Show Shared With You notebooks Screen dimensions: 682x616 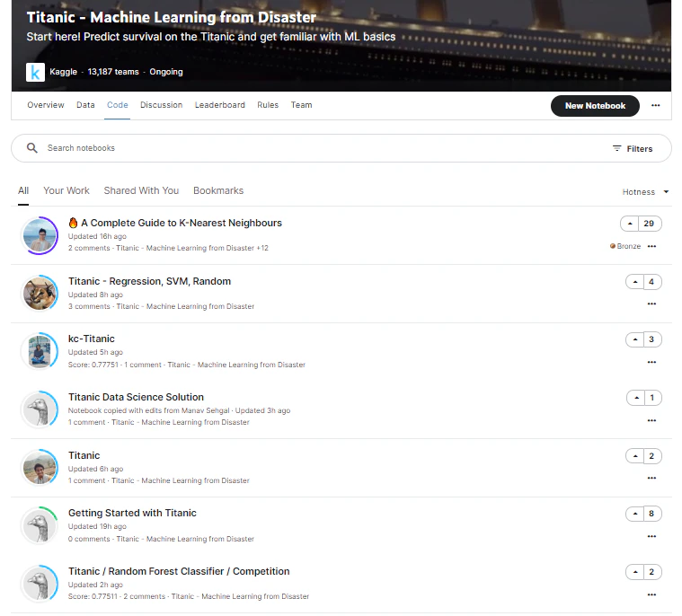pyautogui.click(x=141, y=191)
